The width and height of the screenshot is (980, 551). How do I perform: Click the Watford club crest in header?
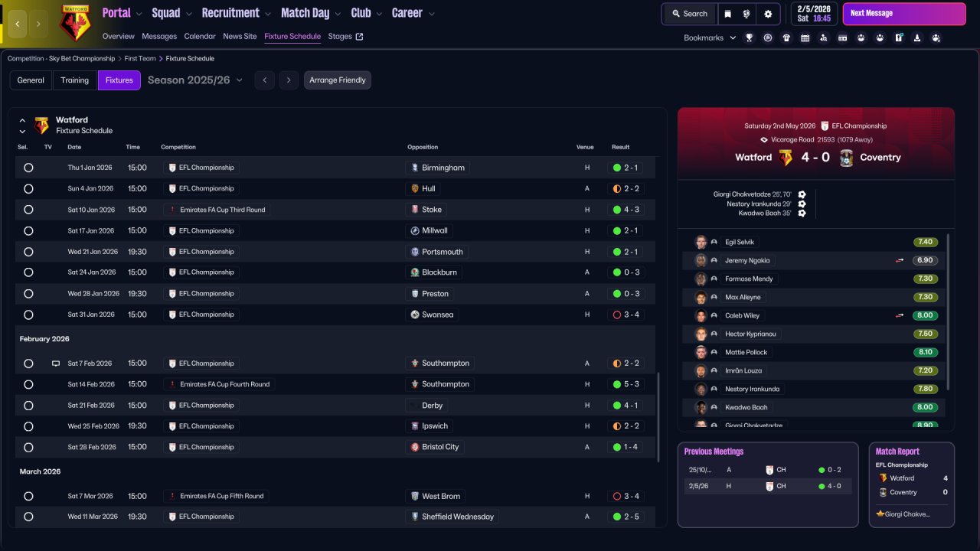(x=75, y=23)
